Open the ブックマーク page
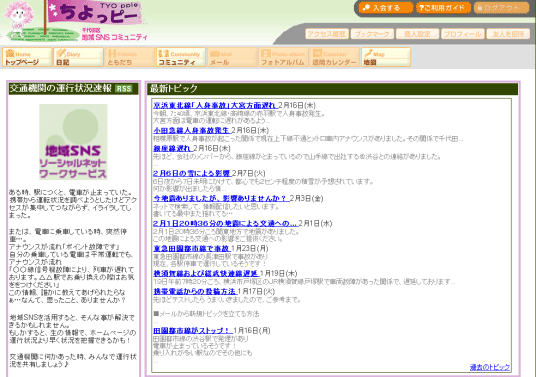 (372, 34)
